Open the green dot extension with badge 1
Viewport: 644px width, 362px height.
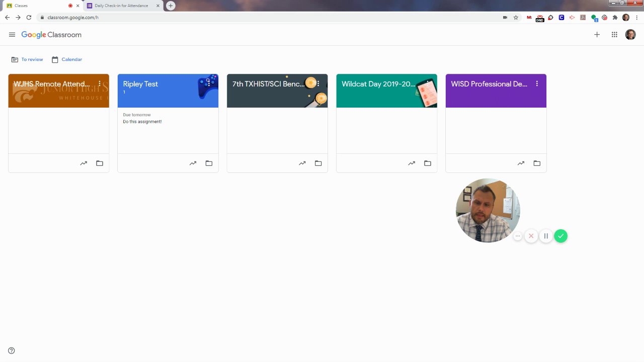(594, 18)
